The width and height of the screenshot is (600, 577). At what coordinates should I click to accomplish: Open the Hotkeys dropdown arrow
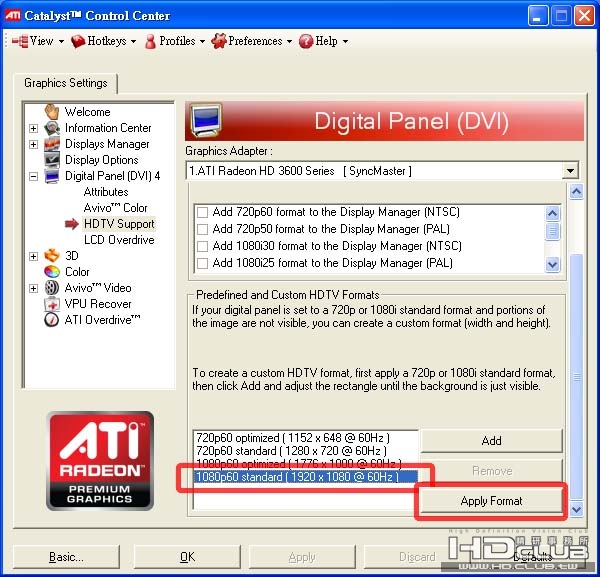coord(133,41)
